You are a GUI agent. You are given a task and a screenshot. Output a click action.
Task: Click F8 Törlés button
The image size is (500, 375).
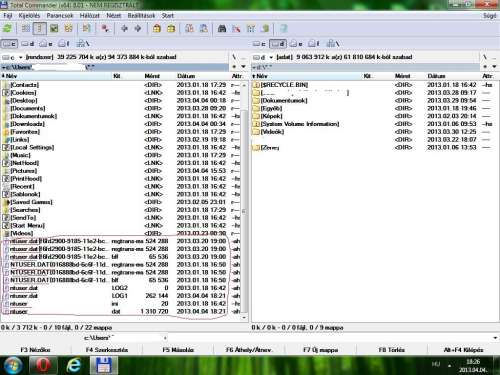coord(392,350)
